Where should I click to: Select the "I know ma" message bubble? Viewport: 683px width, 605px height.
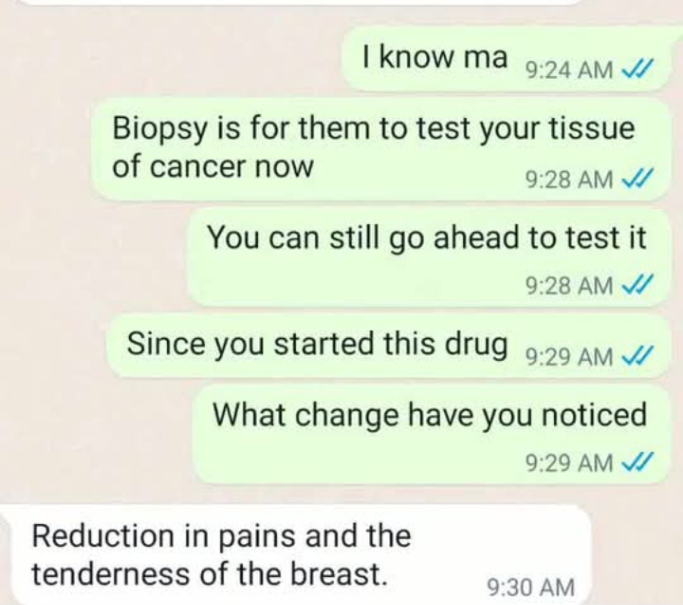tap(506, 59)
